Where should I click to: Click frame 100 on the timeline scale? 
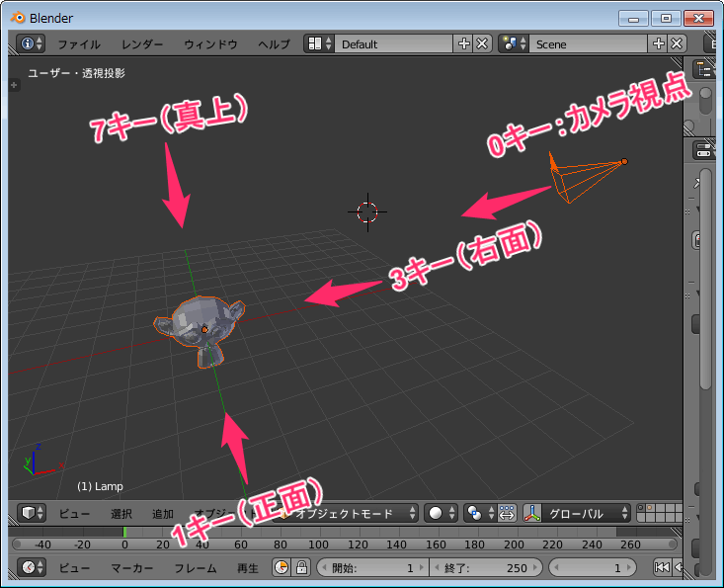click(x=318, y=545)
